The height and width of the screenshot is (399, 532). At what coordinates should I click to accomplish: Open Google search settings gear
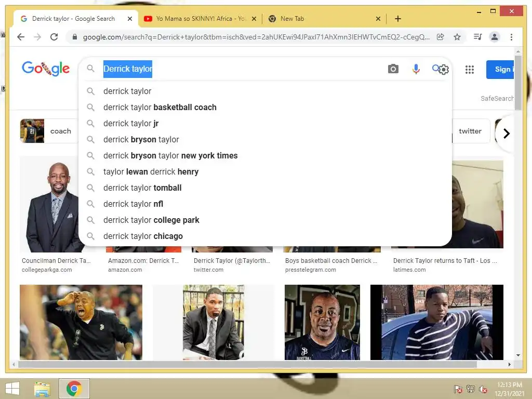click(x=444, y=70)
